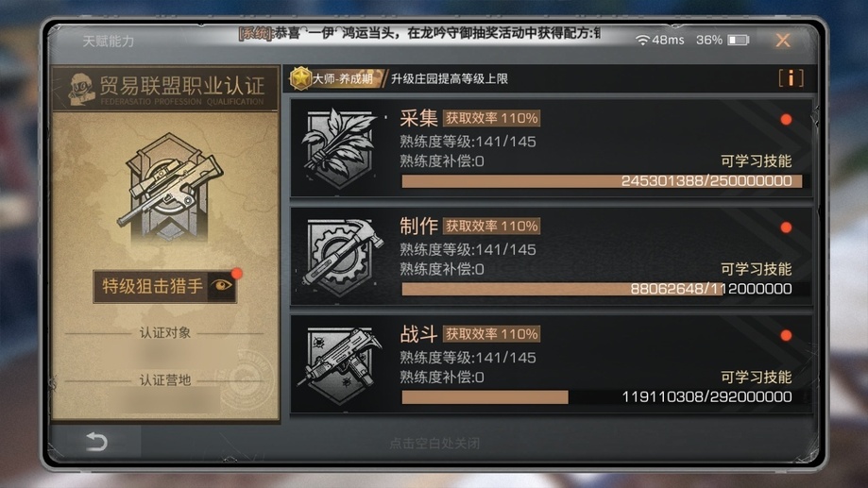Click the gold star master rank badge
Viewport: 868px width, 488px height.
(300, 78)
